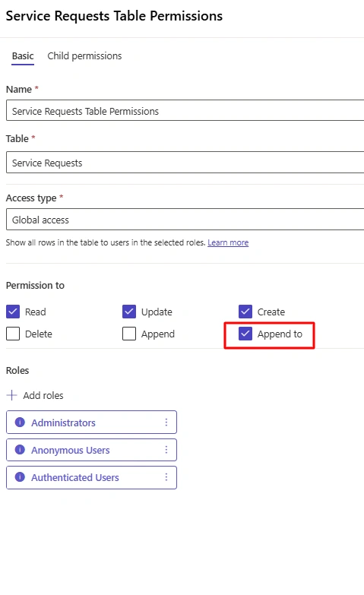Click the Administrators role info icon
Screen dimensions: 364x595
[20, 422]
